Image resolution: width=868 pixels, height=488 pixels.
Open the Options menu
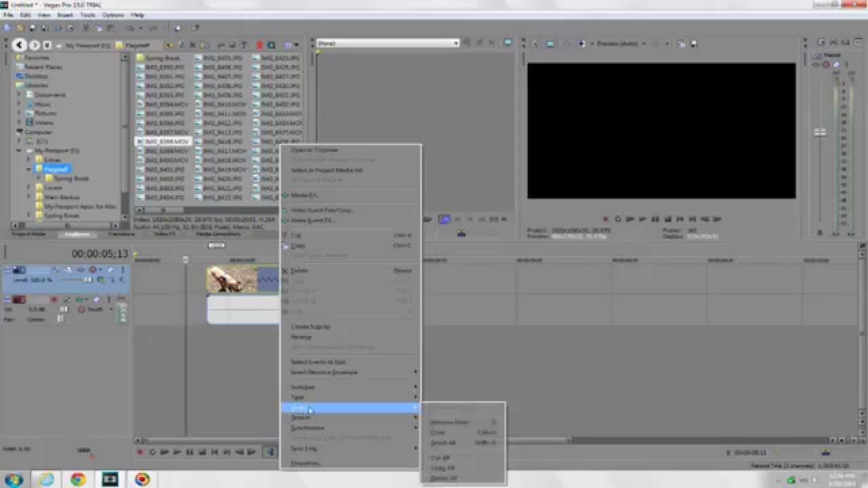point(113,15)
